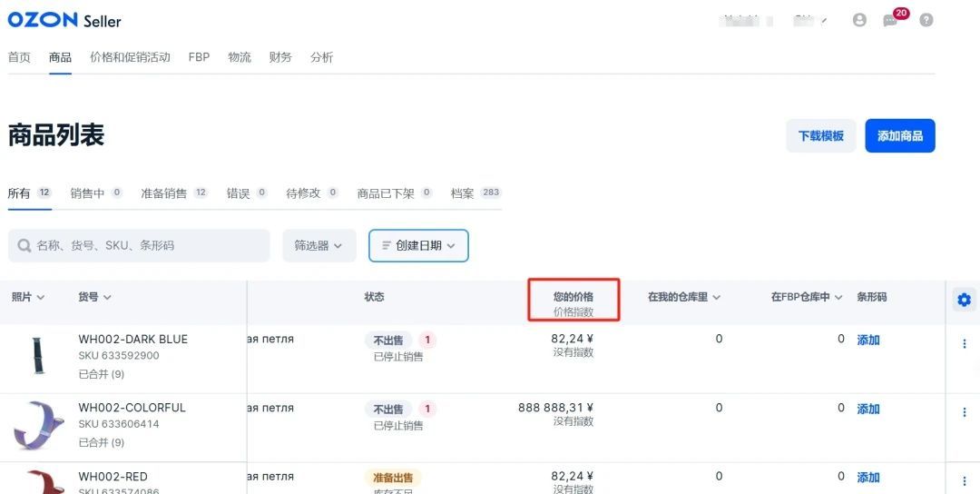Switch to 价格和促销活动 menu
Viewport: 980px width, 494px height.
point(130,57)
